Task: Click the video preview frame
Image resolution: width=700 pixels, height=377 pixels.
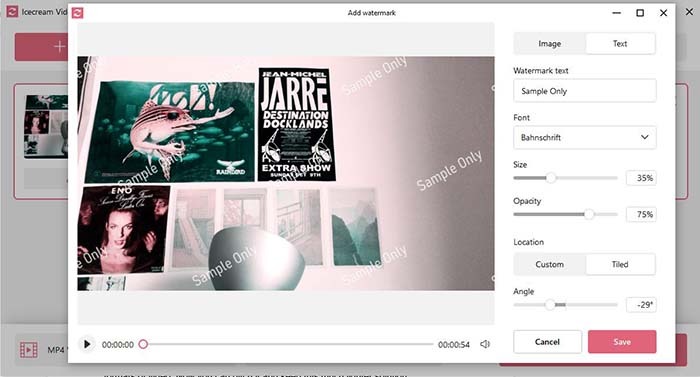Action: 286,173
